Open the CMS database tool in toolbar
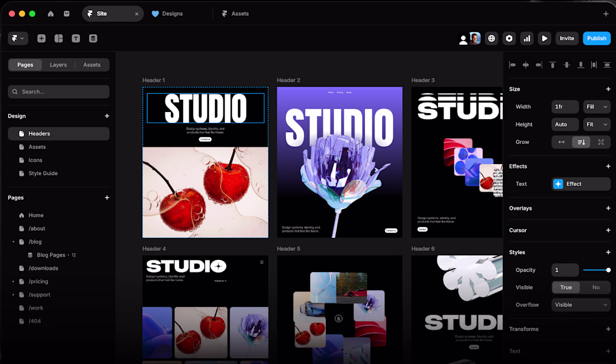This screenshot has width=616, height=364. tap(93, 39)
